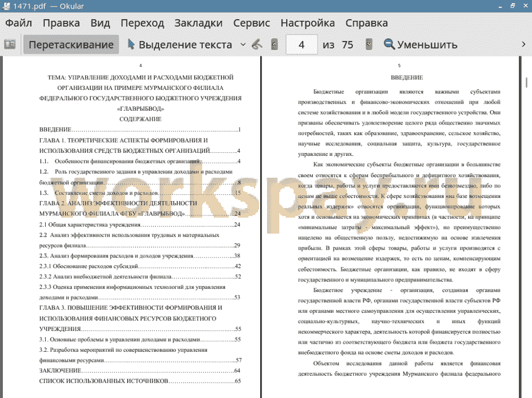This screenshot has width=532, height=398.
Task: Open the Настройка menu
Action: (x=307, y=23)
